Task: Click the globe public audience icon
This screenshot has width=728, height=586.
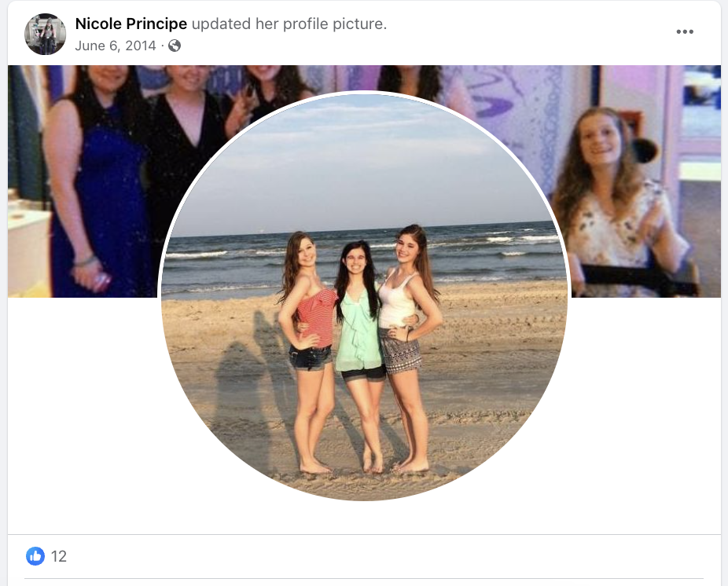Action: [175, 46]
